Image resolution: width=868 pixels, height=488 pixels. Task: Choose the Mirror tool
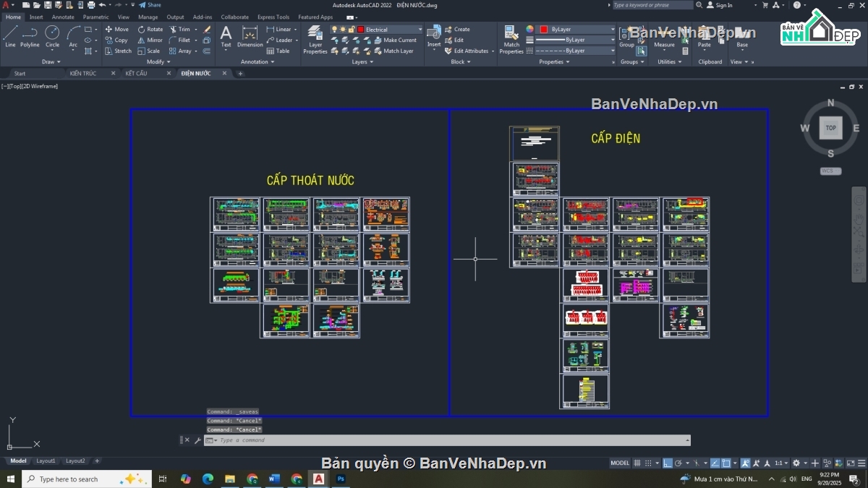[x=150, y=40]
